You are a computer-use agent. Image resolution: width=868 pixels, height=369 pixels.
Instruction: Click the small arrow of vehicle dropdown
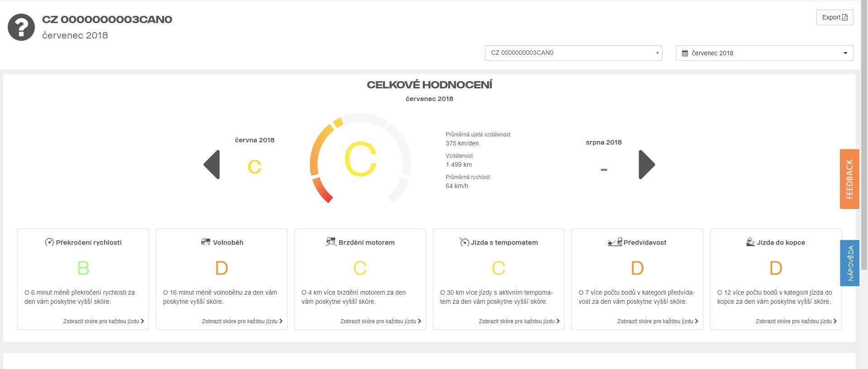[x=657, y=53]
